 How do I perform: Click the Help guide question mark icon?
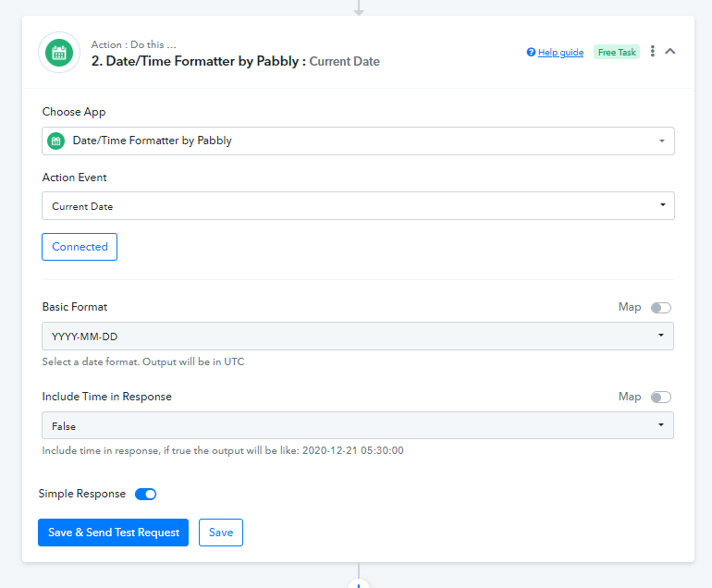point(531,53)
